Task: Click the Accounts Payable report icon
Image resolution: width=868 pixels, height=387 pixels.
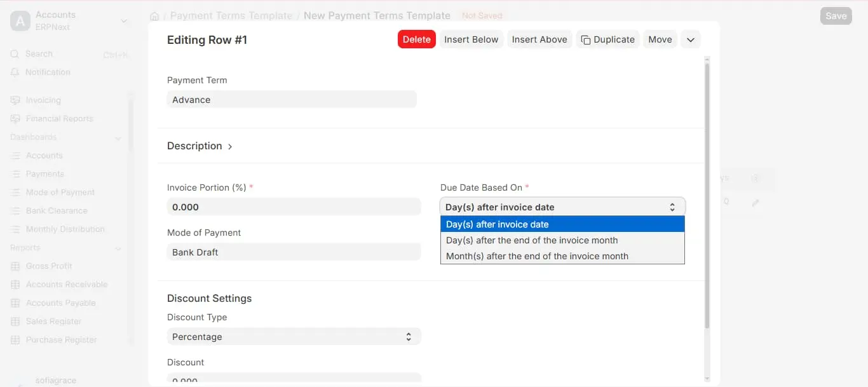Action: 15,303
